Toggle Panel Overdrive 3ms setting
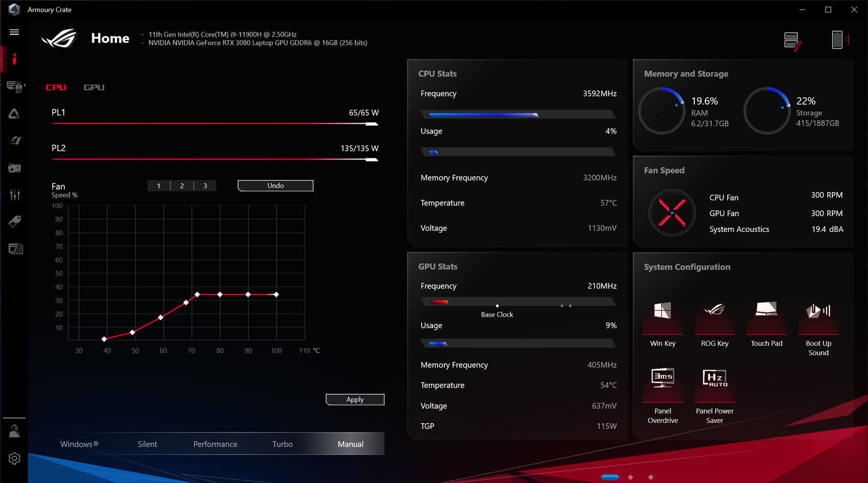Viewport: 868px width, 483px height. [x=662, y=385]
